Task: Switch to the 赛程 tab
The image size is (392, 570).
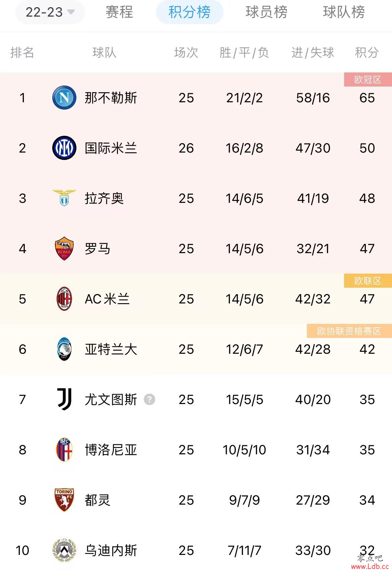Action: click(x=119, y=12)
